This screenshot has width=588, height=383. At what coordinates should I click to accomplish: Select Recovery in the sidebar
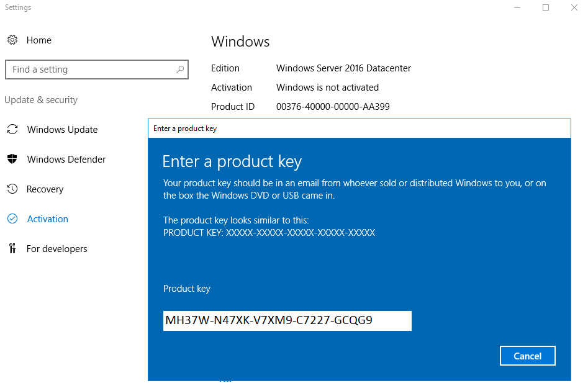46,189
